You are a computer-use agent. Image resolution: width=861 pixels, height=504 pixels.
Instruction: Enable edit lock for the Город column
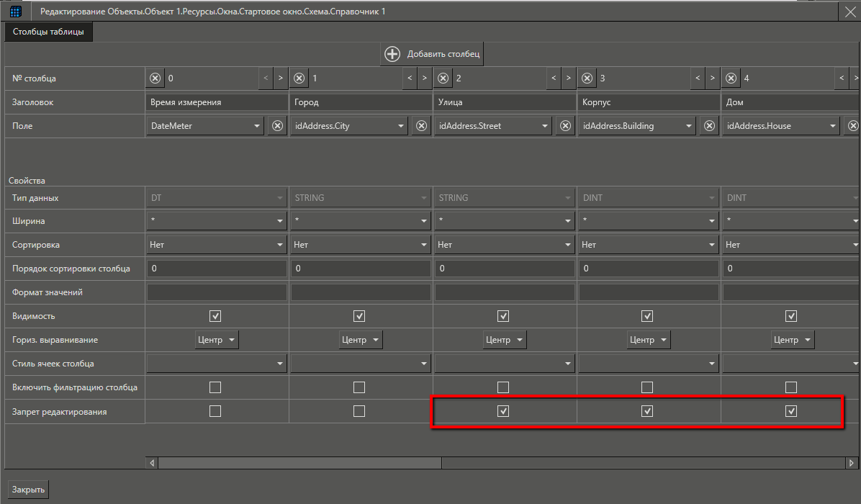(x=359, y=411)
